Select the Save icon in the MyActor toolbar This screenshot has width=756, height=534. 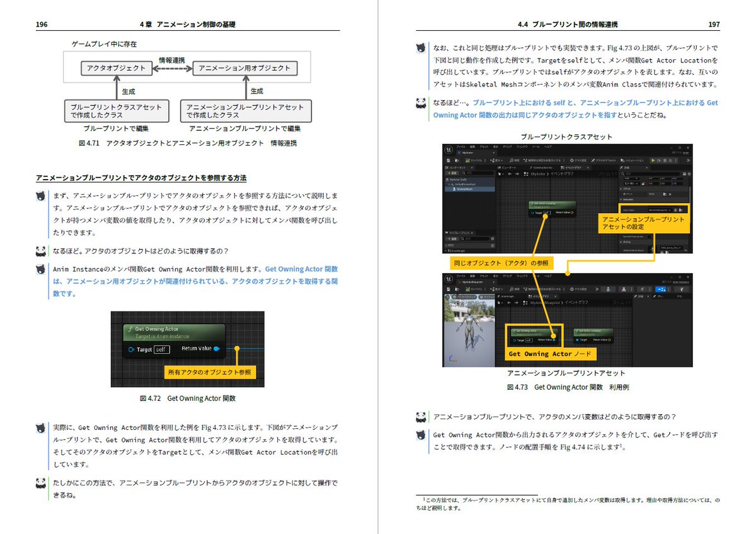[449, 160]
